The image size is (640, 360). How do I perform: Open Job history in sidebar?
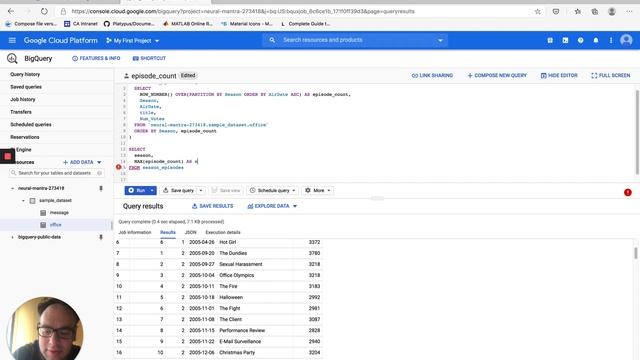point(23,99)
